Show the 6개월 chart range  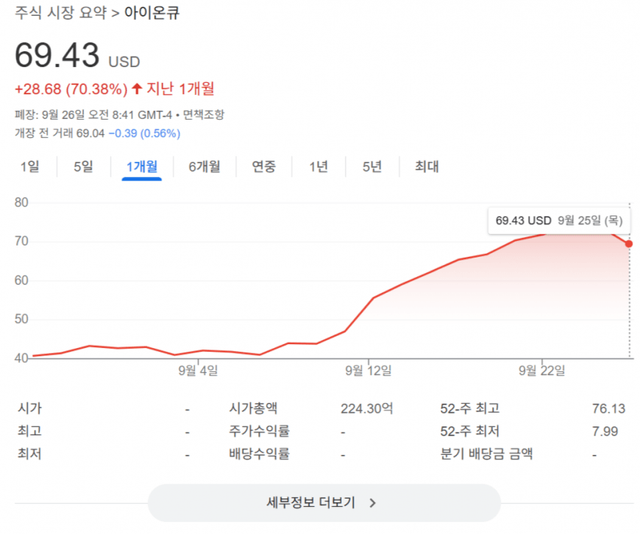tap(204, 167)
